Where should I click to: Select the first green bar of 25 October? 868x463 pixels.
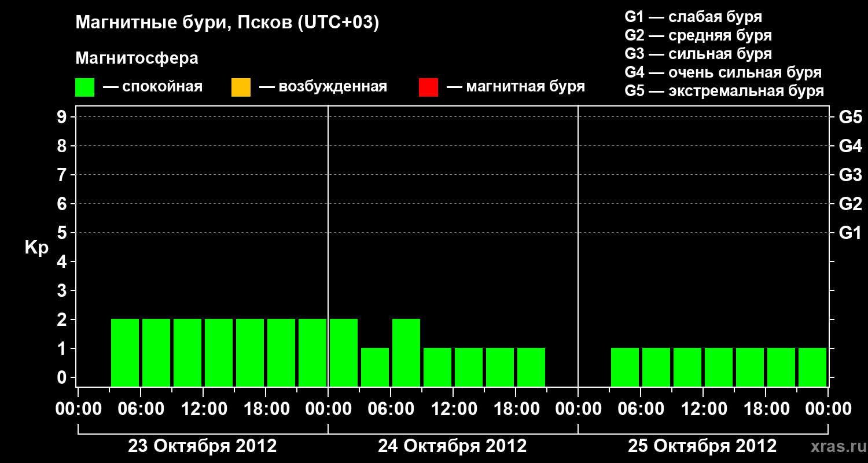coord(625,367)
